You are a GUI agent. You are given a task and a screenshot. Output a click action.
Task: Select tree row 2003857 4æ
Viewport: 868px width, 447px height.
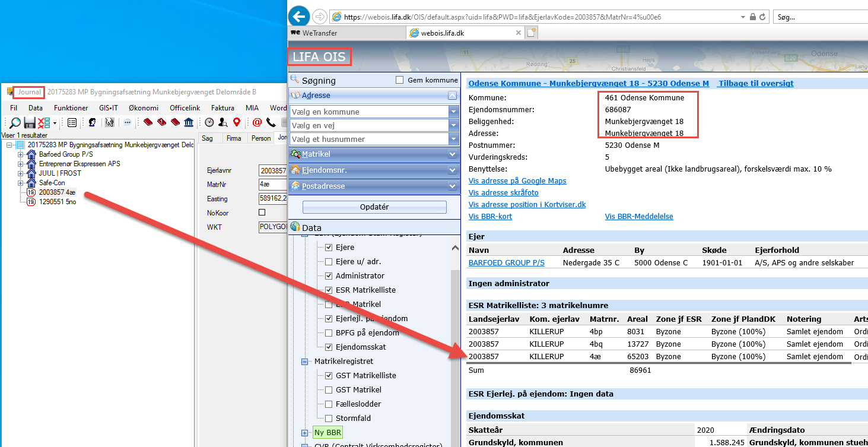pos(57,192)
